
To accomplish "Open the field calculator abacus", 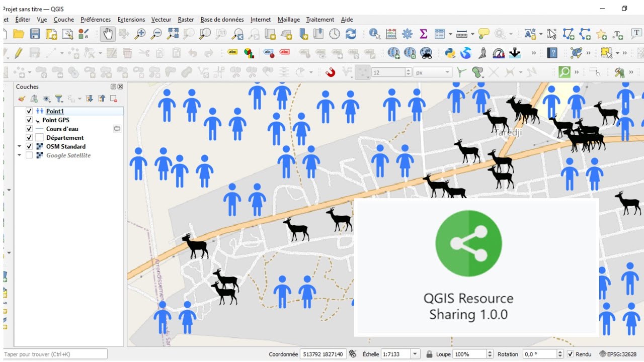I will coord(391,34).
